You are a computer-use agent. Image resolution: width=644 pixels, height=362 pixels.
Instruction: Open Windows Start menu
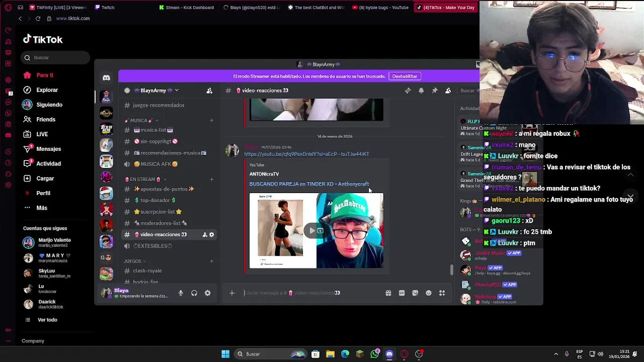(225, 354)
